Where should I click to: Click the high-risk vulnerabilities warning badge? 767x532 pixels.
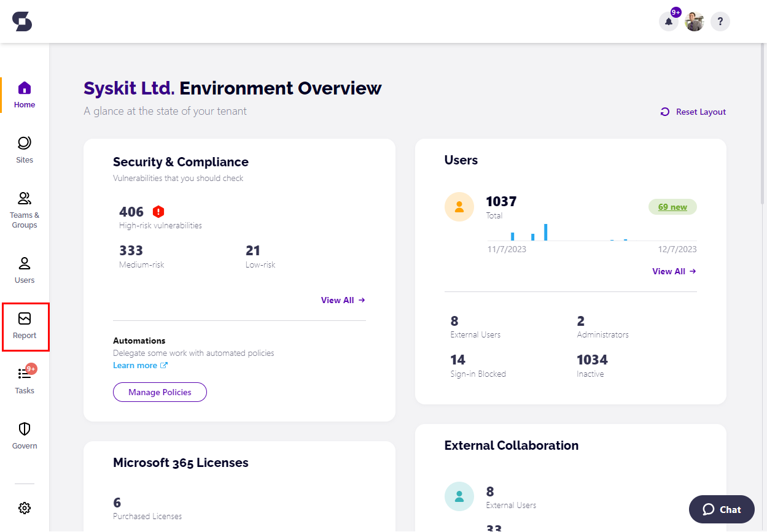[158, 211]
